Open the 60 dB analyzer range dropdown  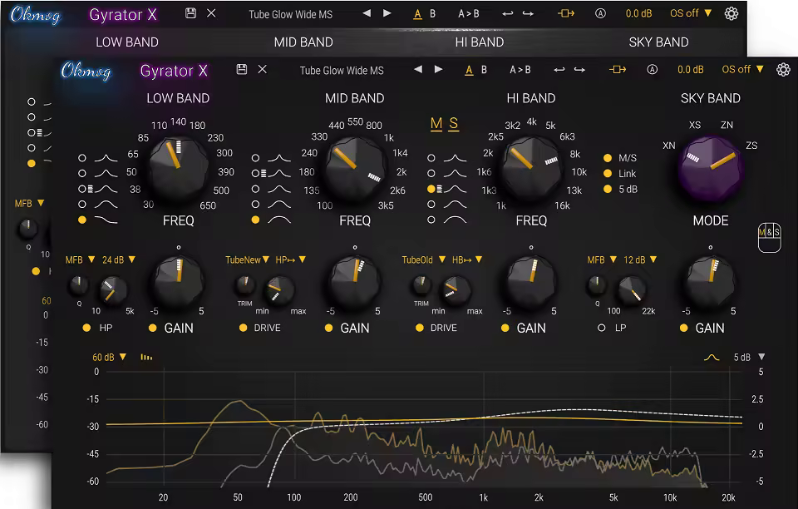(106, 357)
